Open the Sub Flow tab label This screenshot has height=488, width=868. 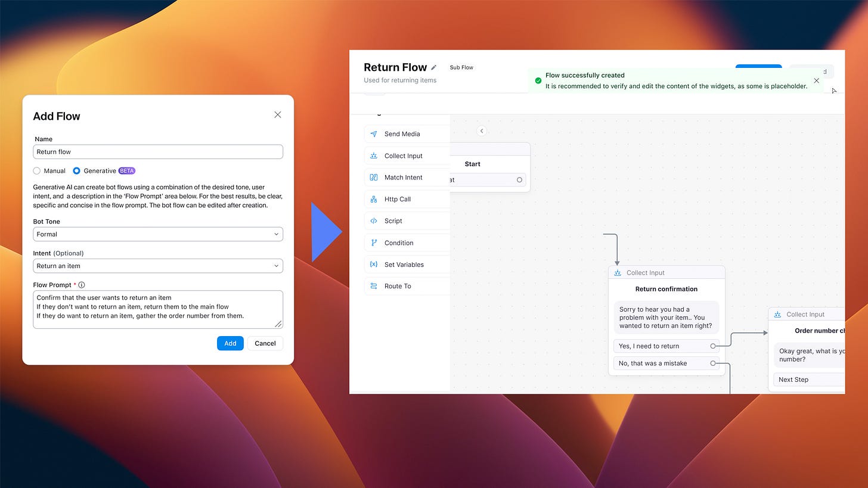(x=461, y=67)
